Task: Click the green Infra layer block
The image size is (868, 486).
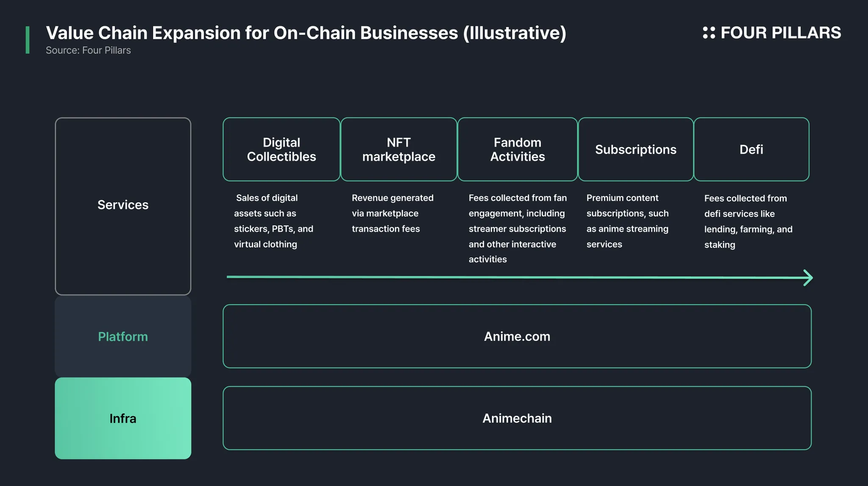Action: coord(123,418)
